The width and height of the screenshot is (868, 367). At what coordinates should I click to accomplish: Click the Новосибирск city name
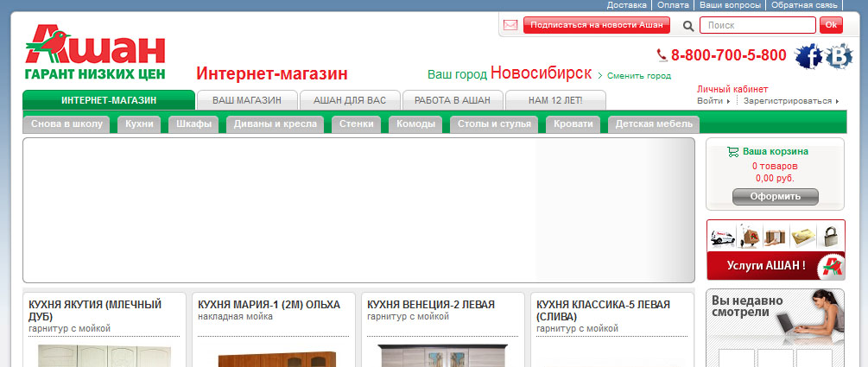click(541, 73)
